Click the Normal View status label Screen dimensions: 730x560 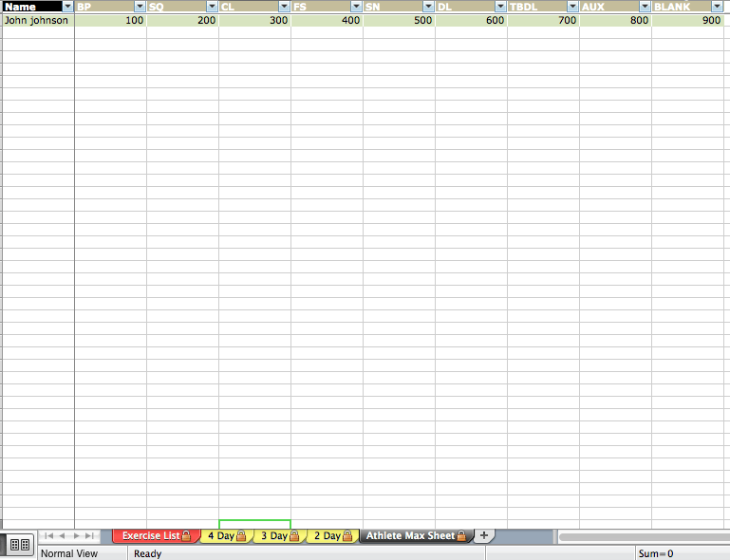pos(69,553)
